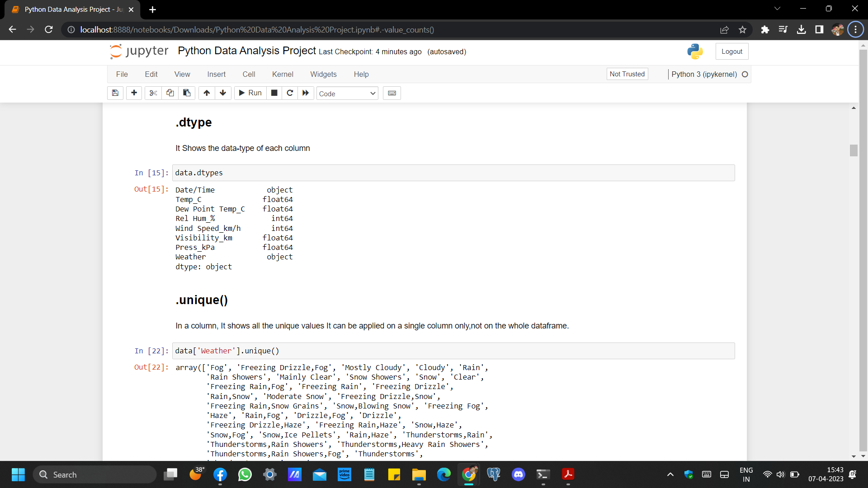The image size is (868, 488).
Task: Open the cell type Code dropdown
Action: [x=347, y=94]
